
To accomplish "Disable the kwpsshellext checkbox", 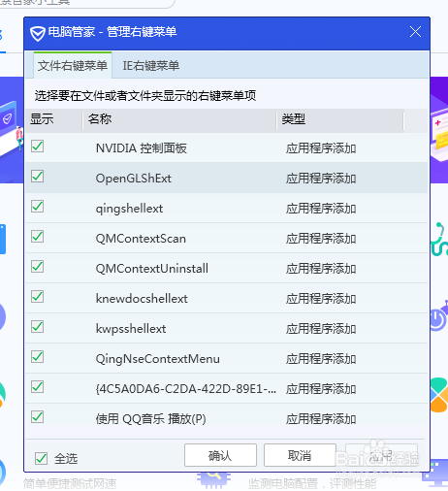I will [38, 327].
